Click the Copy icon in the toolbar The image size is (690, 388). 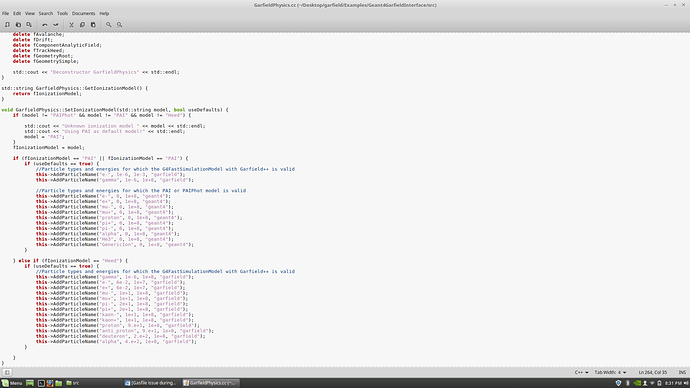point(82,25)
